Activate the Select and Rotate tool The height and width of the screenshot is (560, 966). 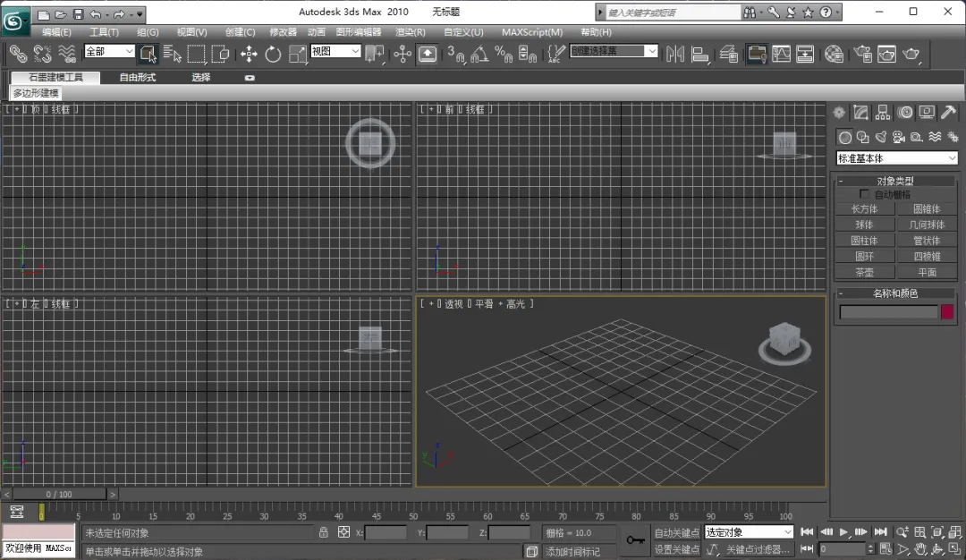click(273, 54)
